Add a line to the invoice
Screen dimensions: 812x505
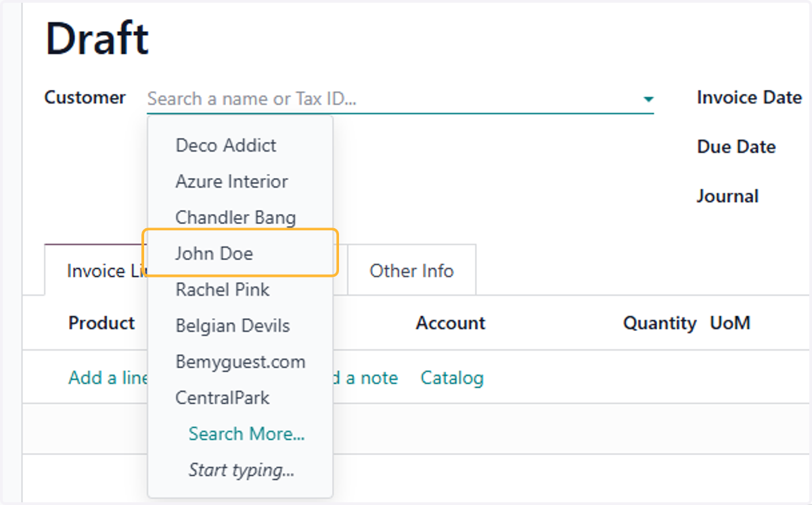[x=108, y=378]
